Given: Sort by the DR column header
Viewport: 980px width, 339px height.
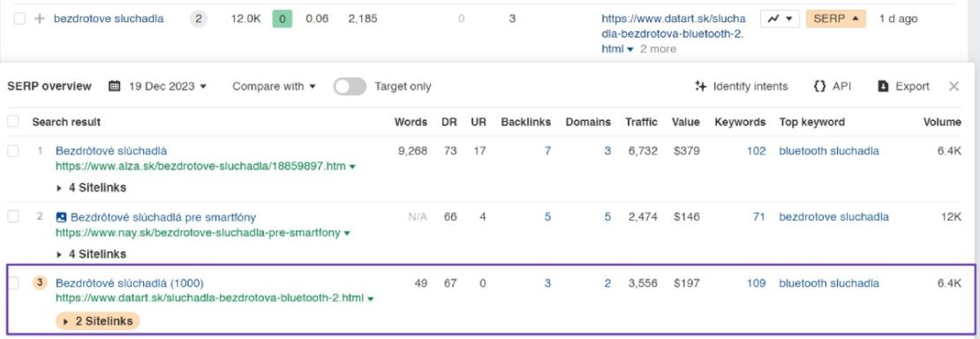Looking at the screenshot, I should pos(449,122).
